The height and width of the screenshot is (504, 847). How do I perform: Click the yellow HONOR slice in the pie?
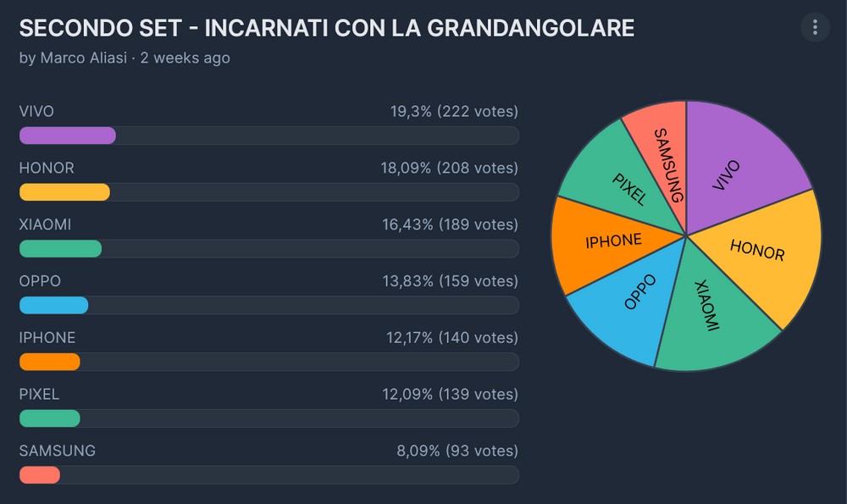tap(762, 254)
